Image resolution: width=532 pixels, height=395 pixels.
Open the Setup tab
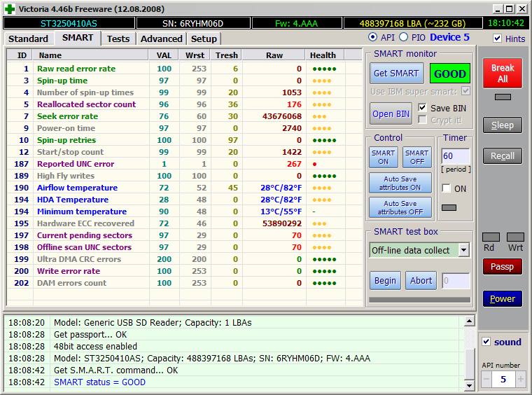[204, 39]
